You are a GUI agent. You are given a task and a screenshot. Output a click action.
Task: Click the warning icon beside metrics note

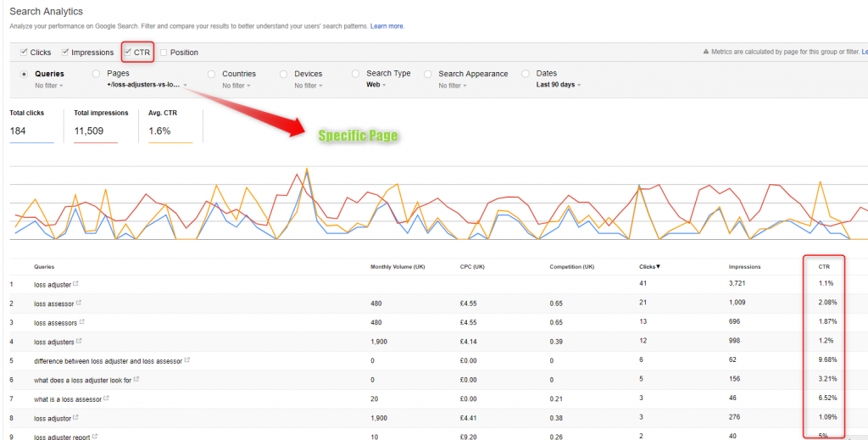(706, 52)
